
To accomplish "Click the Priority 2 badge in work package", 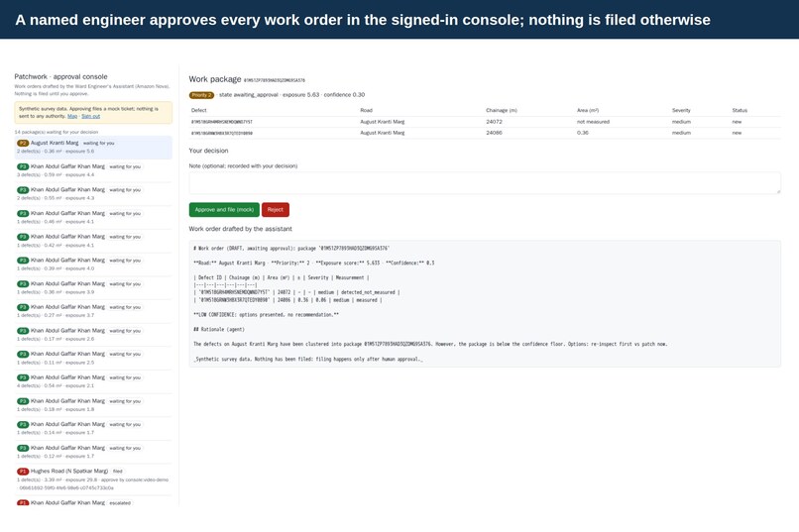I will pos(201,95).
